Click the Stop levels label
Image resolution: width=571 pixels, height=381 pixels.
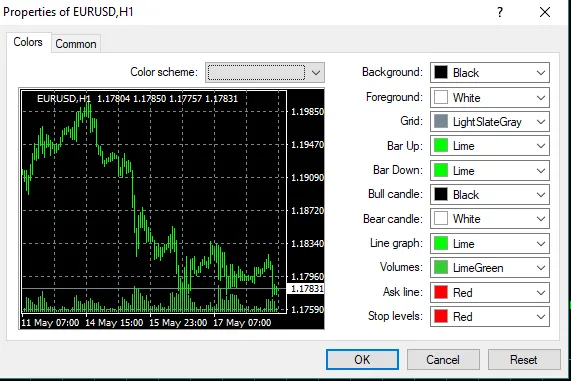point(395,316)
